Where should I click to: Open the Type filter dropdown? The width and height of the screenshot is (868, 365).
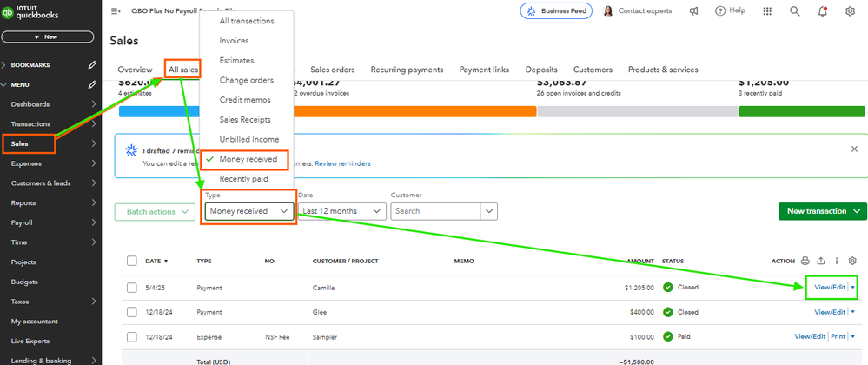click(250, 211)
